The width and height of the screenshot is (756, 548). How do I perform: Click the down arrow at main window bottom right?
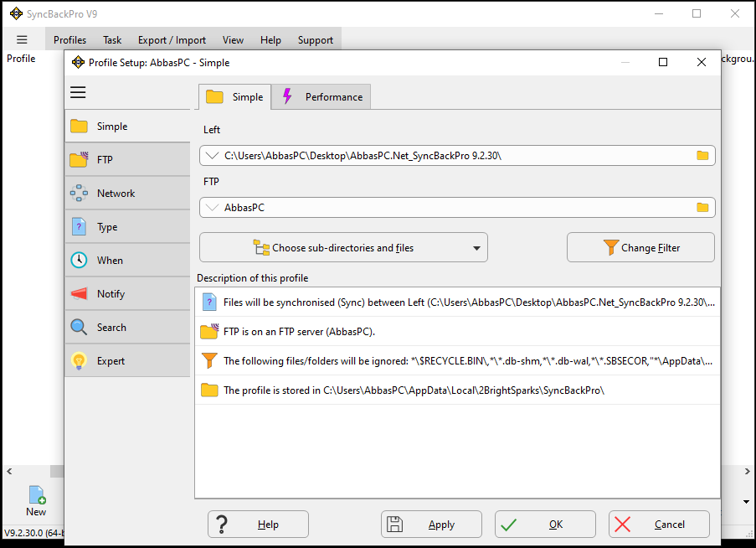tap(746, 502)
